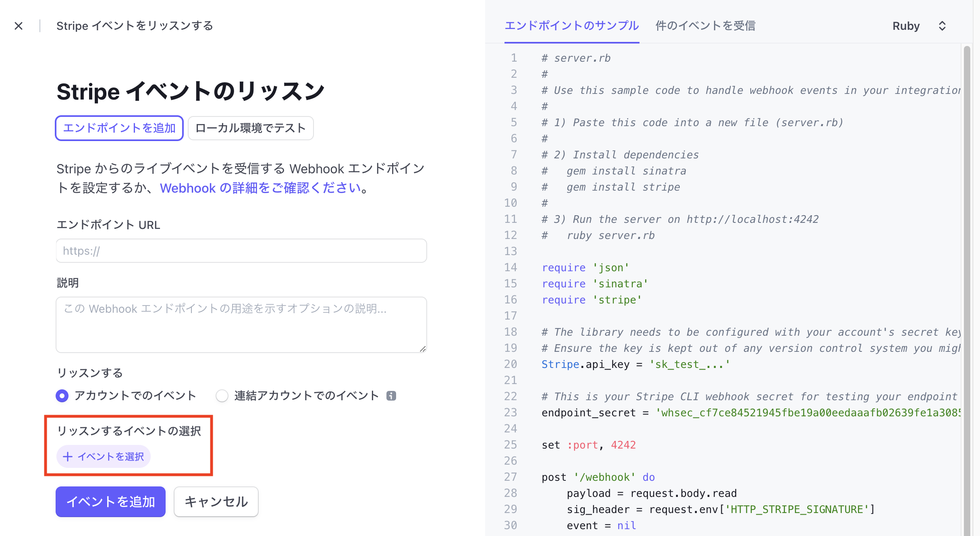The width and height of the screenshot is (980, 536).
Task: Click the up-down chevron beside Ruby
Action: [943, 26]
